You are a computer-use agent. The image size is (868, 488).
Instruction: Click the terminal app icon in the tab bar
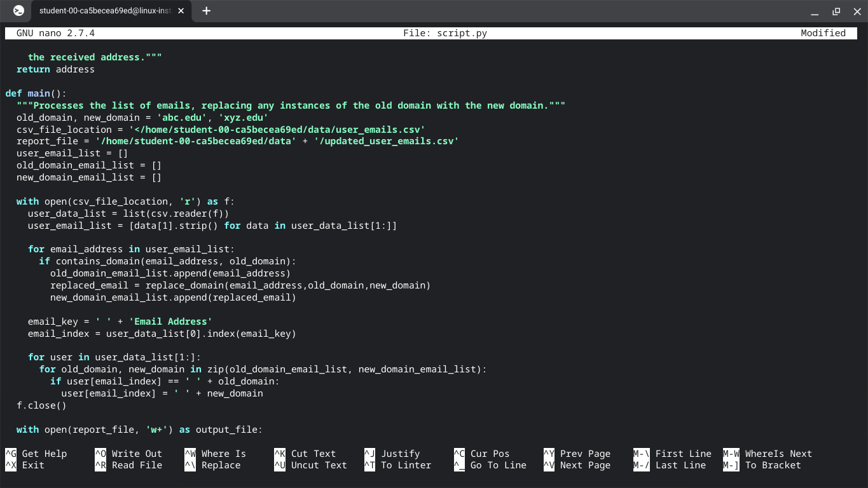pyautogui.click(x=18, y=11)
